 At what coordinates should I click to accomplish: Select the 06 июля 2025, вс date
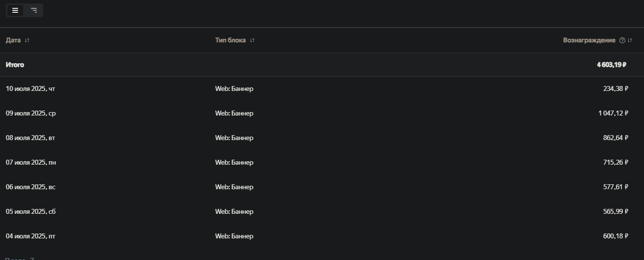coord(30,187)
